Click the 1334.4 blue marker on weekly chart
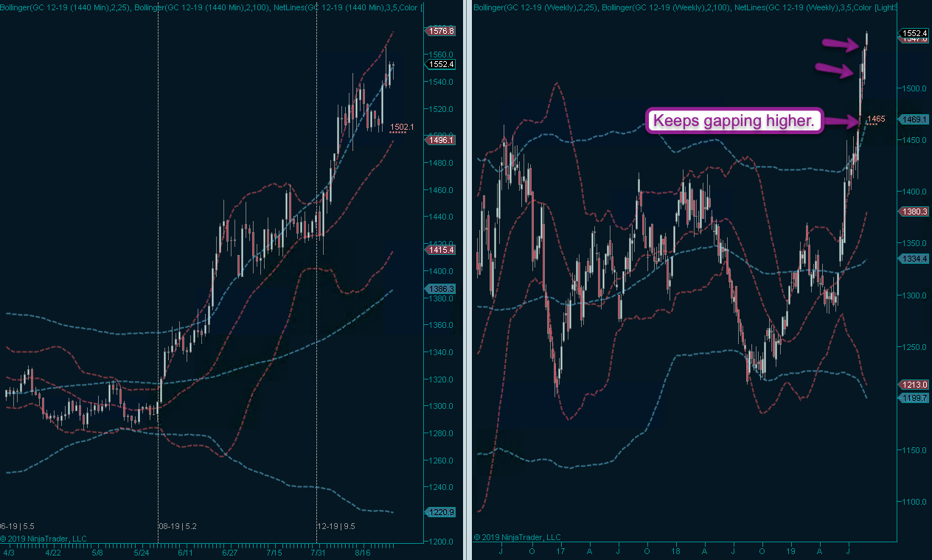The width and height of the screenshot is (932, 560). 914,259
